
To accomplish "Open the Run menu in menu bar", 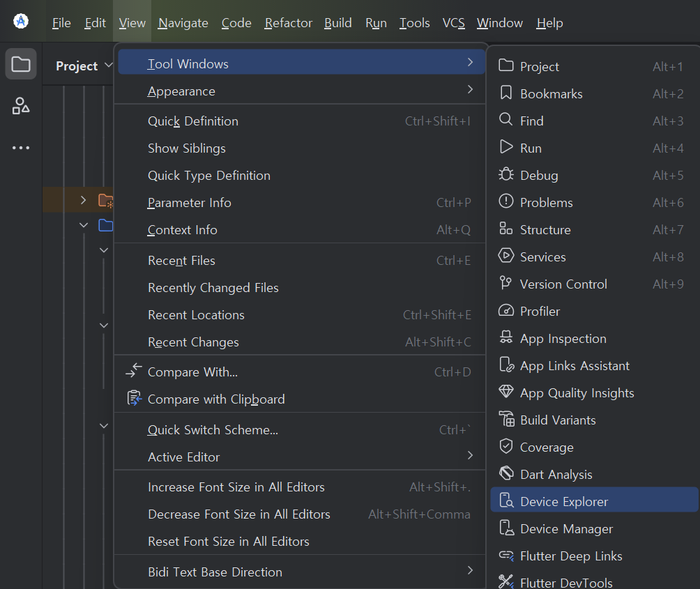I will pos(376,23).
